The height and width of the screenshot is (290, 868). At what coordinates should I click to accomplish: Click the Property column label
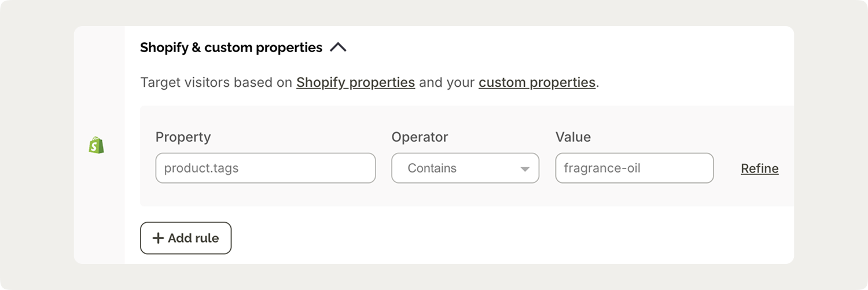click(x=183, y=137)
